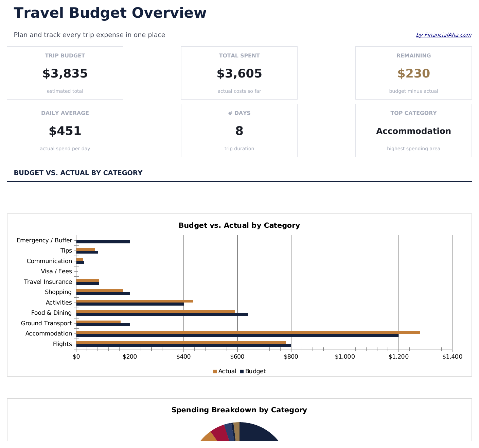
Task: Click the crimson pie chart slice
Action: click(x=220, y=433)
